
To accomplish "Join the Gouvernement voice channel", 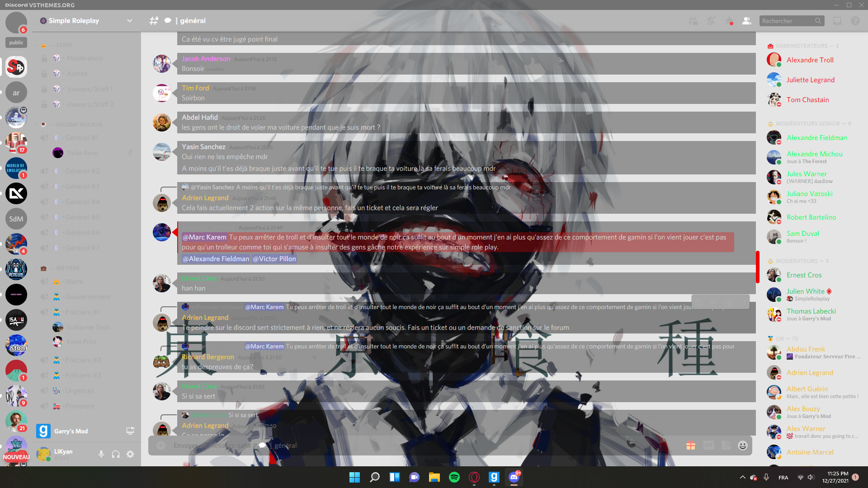I will coord(88,297).
